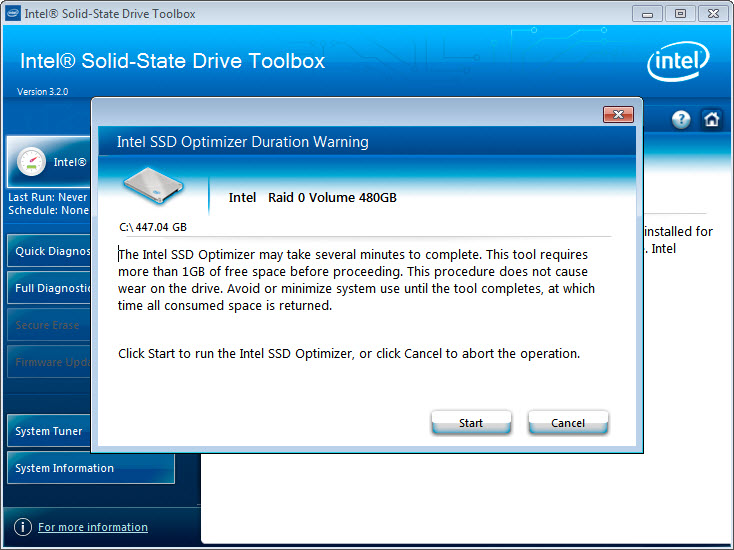The height and width of the screenshot is (550, 734).
Task: Go to the toolbox home screen icon
Action: 712,119
